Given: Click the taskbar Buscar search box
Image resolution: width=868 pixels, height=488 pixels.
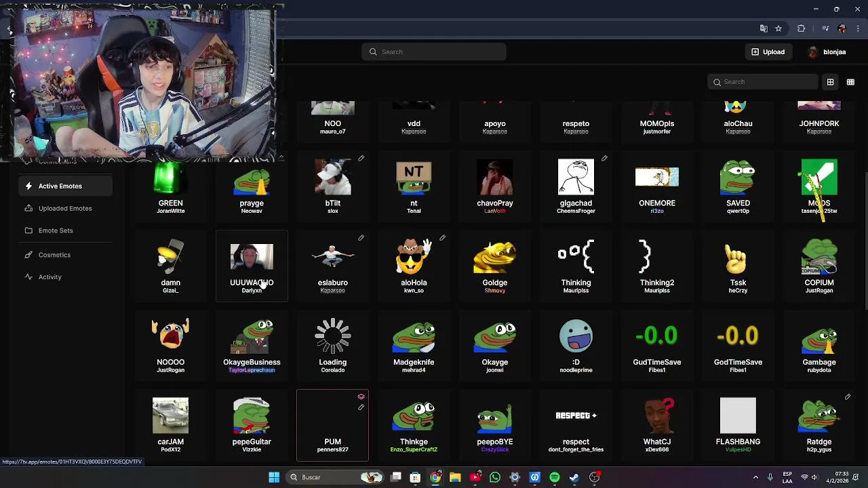Looking at the screenshot, I should click(334, 477).
